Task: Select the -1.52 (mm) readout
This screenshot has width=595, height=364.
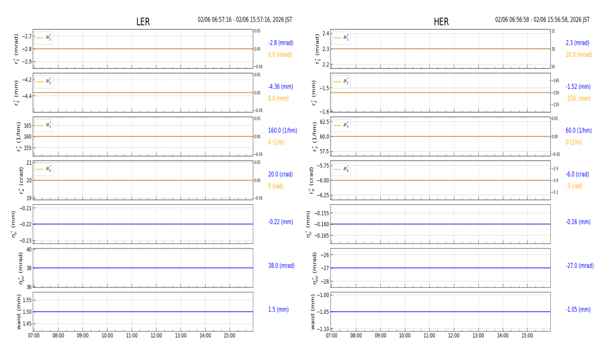Action: pyautogui.click(x=578, y=87)
